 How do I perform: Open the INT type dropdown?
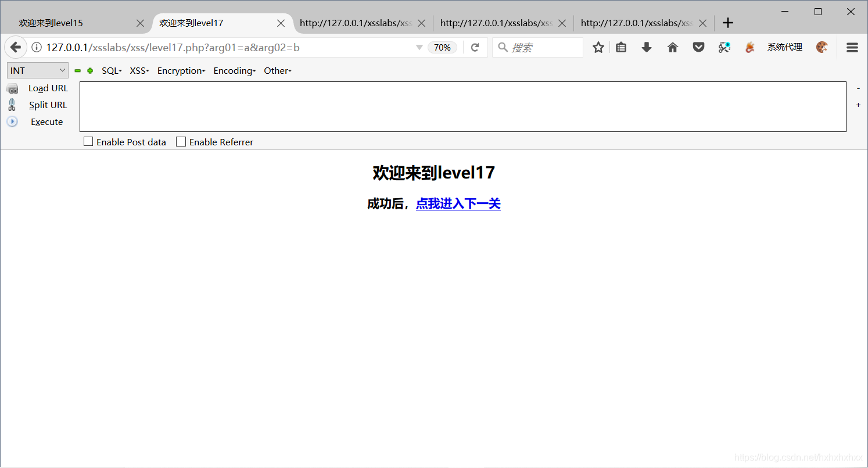38,70
